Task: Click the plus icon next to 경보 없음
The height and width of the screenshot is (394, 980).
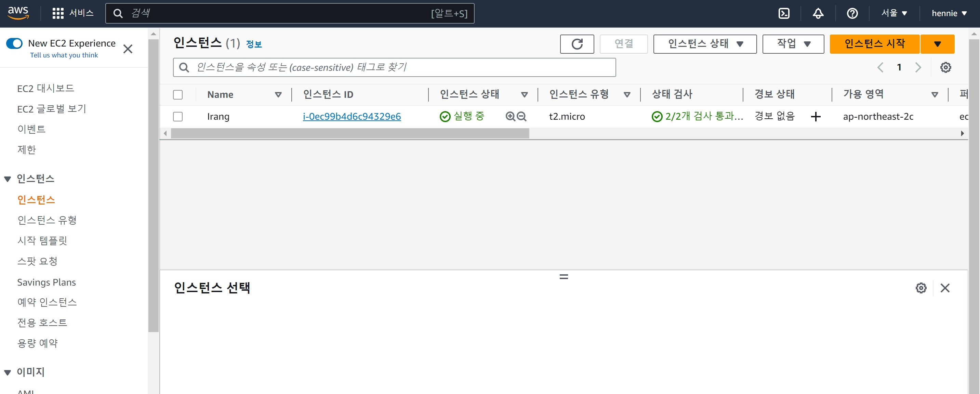Action: click(815, 117)
